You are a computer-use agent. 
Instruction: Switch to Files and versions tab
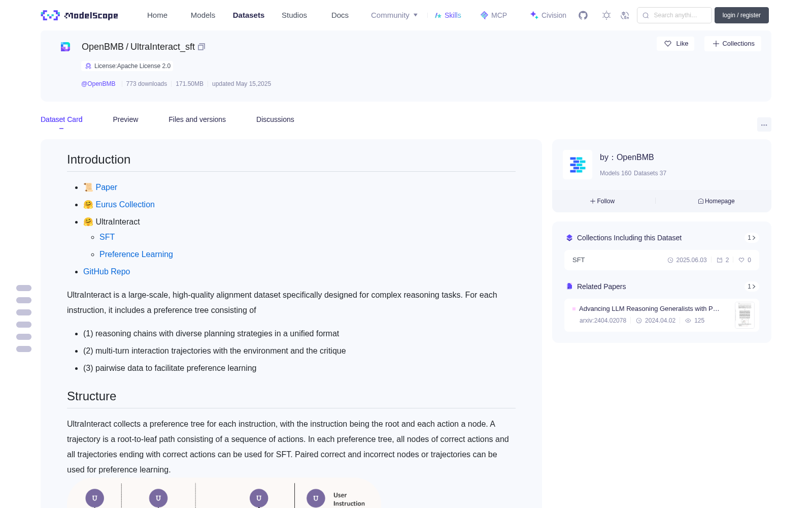[x=197, y=119]
